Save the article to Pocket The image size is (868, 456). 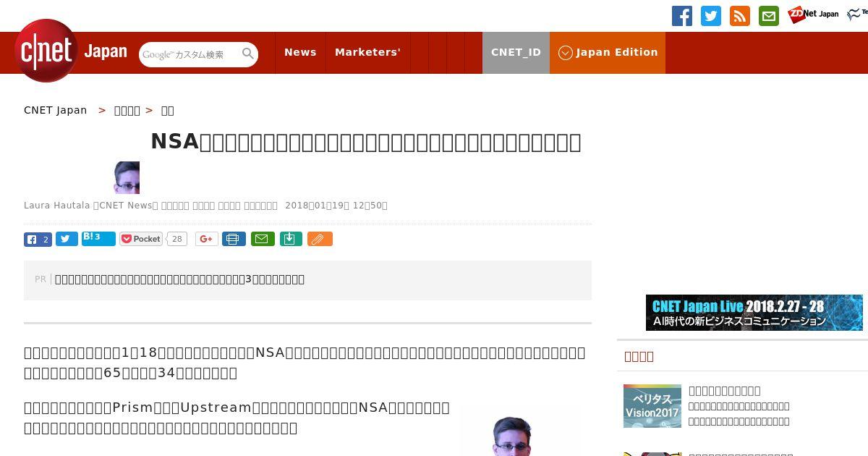point(142,239)
